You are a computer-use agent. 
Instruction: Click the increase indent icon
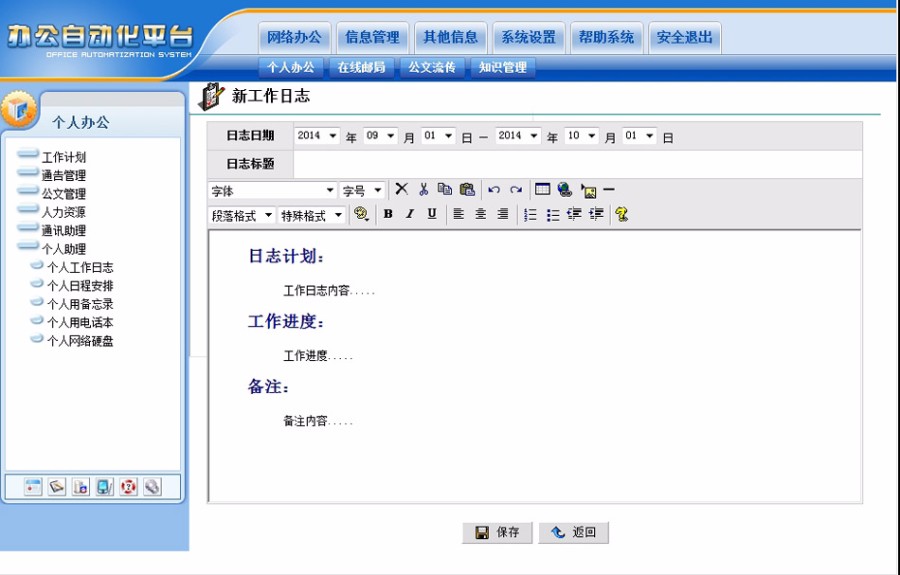tap(597, 214)
